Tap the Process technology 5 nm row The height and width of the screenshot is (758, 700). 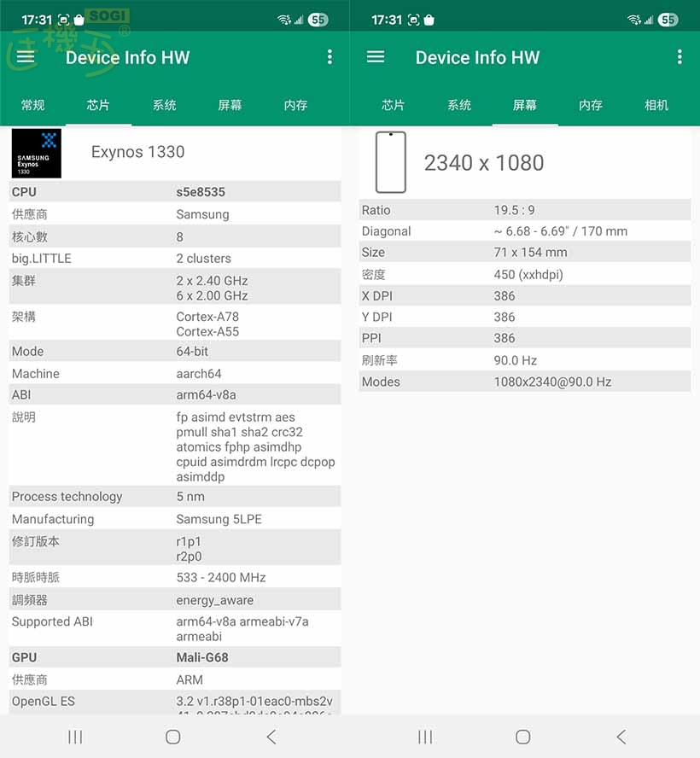click(175, 497)
